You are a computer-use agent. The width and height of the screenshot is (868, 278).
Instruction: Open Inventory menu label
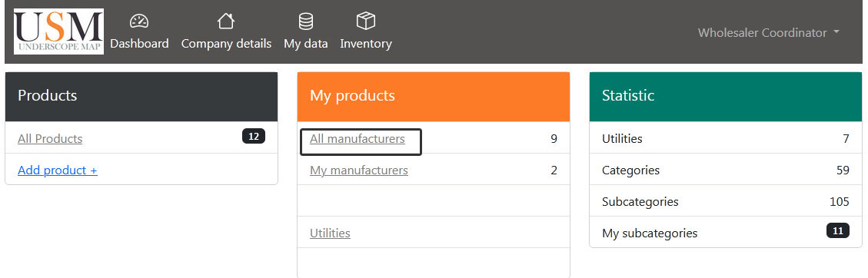(x=366, y=43)
